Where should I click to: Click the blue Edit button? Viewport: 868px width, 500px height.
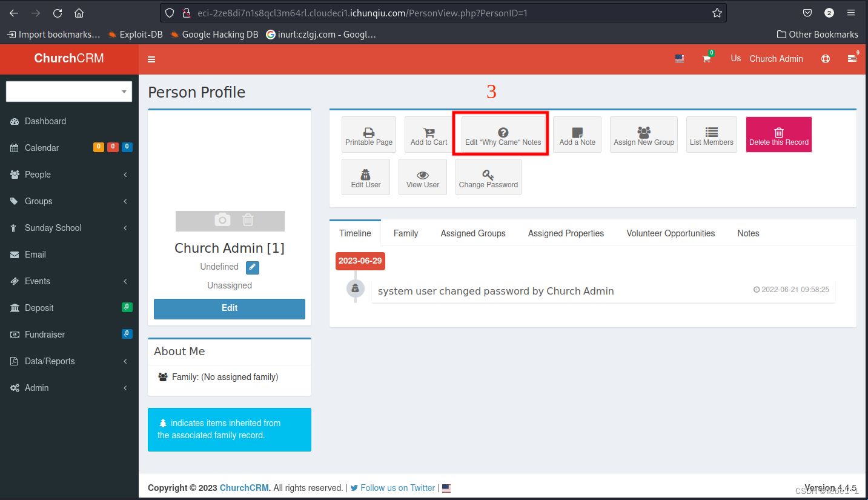tap(230, 308)
